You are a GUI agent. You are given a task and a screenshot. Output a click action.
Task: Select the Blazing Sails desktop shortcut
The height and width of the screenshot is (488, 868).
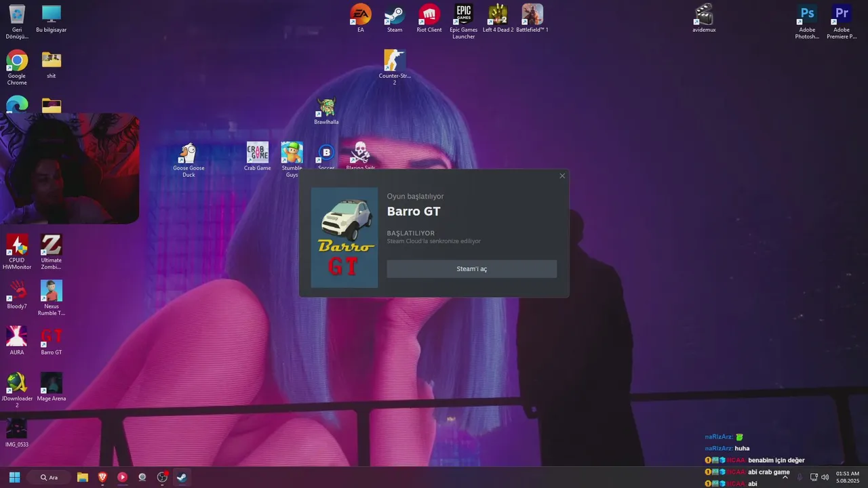coord(361,155)
